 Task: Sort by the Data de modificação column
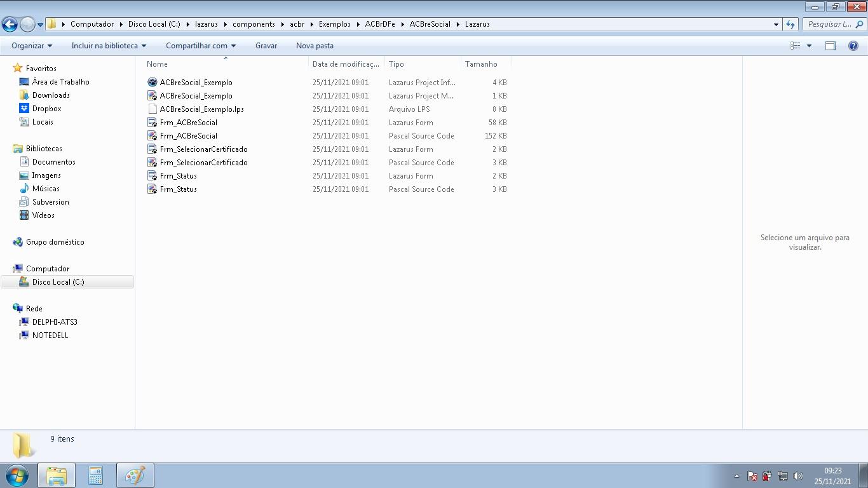[346, 64]
